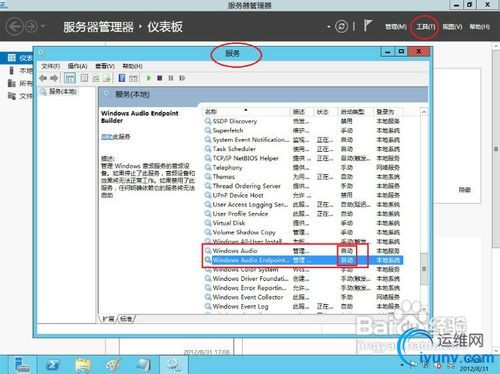
Task: Click the Forward arrow in Services toolbar
Action: pos(54,78)
